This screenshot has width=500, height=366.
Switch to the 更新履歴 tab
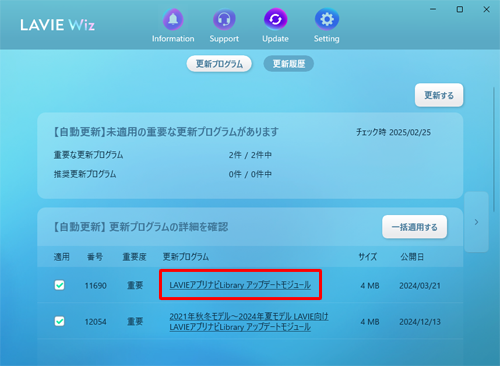click(289, 64)
